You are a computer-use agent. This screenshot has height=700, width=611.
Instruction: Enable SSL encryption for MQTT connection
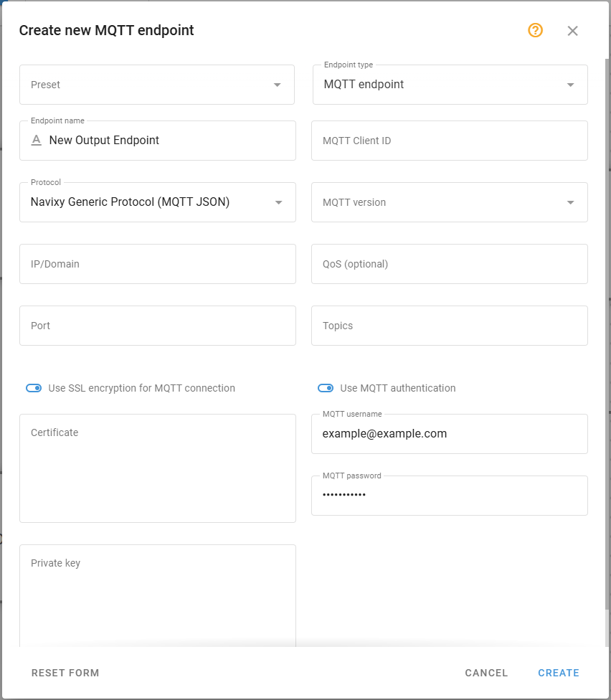point(34,388)
